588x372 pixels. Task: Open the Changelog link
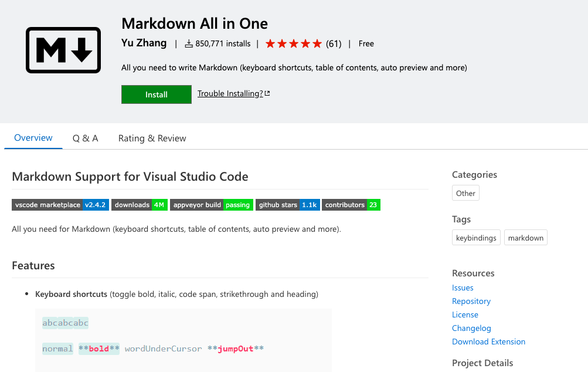471,328
